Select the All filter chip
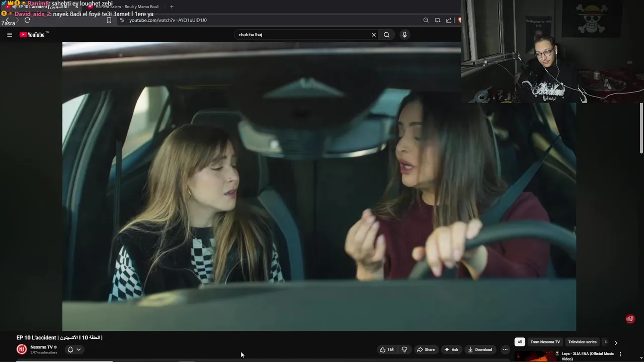The width and height of the screenshot is (644, 362). pos(520,342)
